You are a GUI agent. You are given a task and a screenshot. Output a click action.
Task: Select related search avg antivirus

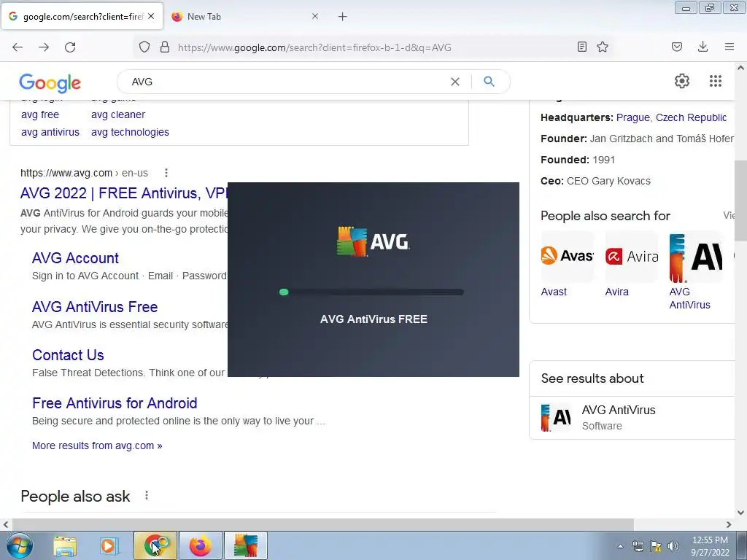tap(50, 133)
